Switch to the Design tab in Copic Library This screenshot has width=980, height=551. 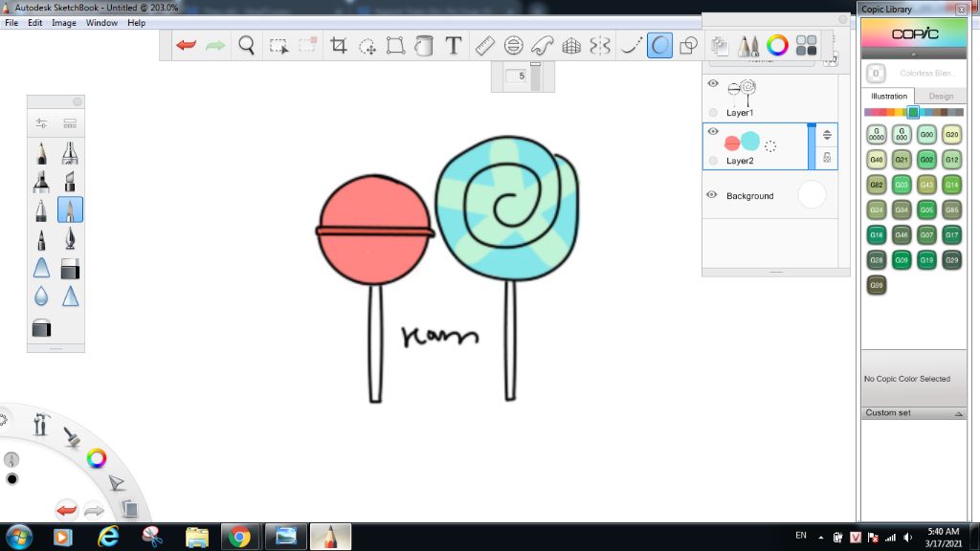pyautogui.click(x=941, y=97)
